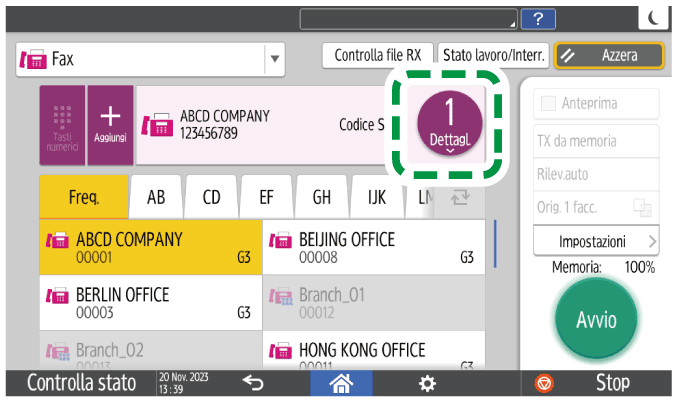Open the Fax function dropdown

pos(274,59)
